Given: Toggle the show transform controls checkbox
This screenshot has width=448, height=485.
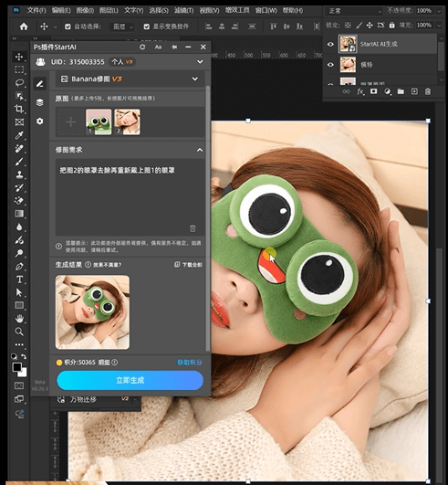Looking at the screenshot, I should [x=147, y=26].
